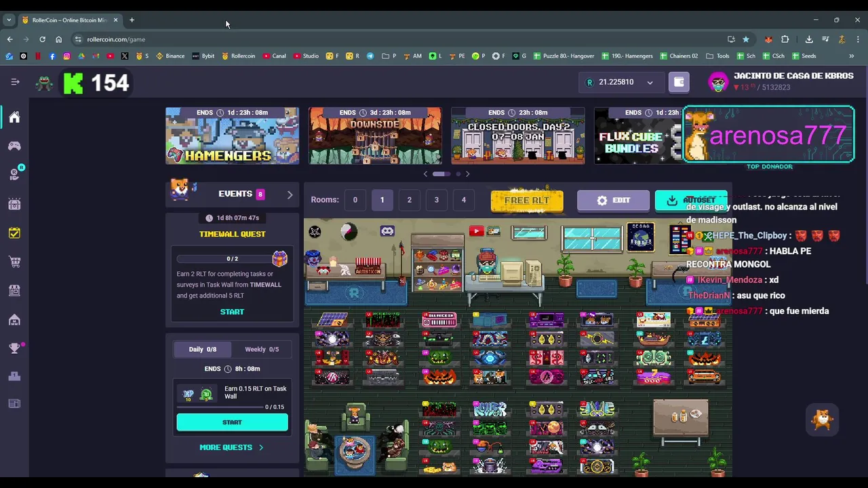Open the Instagram bookmark icon
Image resolution: width=868 pixels, height=488 pixels.
(66, 56)
